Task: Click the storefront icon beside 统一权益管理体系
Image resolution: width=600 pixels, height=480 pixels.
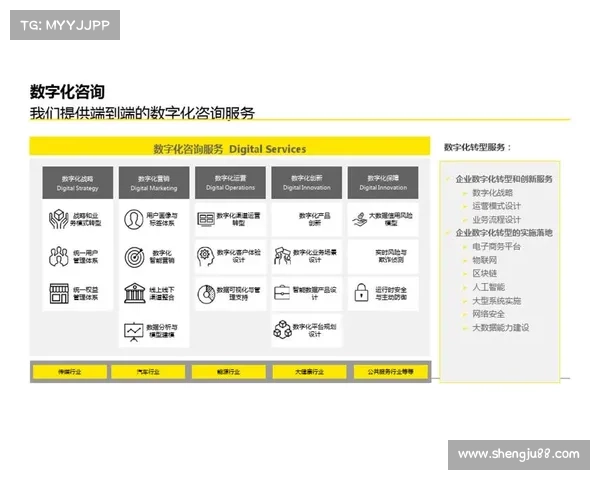Action: pyautogui.click(x=59, y=293)
